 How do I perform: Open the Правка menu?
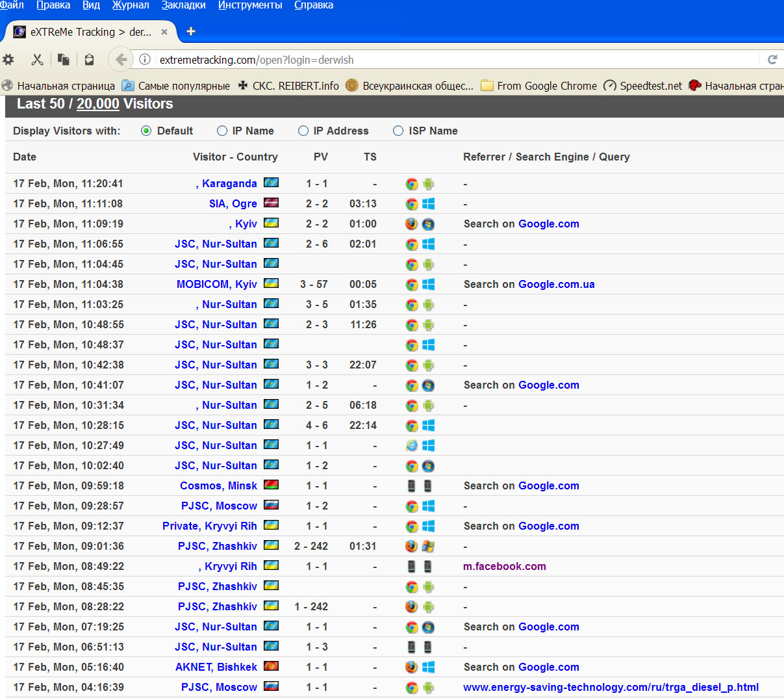(53, 5)
